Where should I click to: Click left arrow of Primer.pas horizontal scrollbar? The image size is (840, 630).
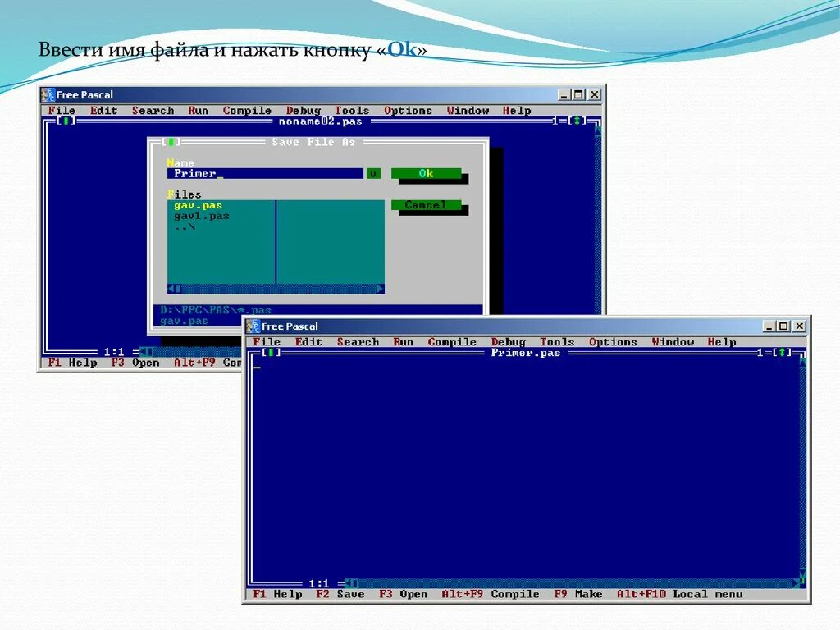(x=349, y=583)
